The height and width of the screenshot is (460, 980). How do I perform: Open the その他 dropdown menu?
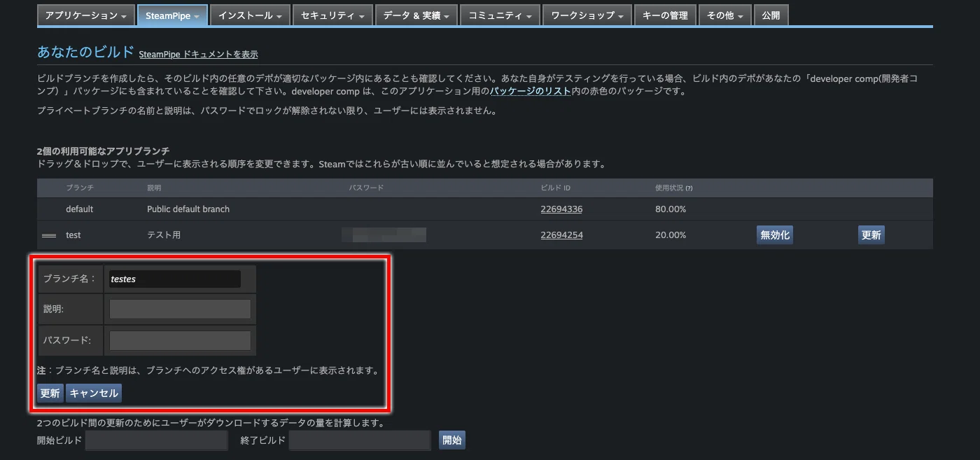(x=724, y=15)
